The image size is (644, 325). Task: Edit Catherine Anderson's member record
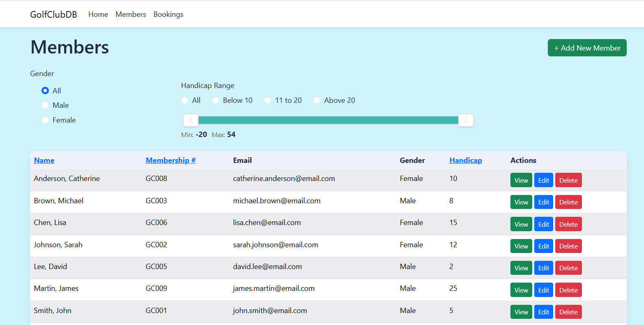(544, 180)
